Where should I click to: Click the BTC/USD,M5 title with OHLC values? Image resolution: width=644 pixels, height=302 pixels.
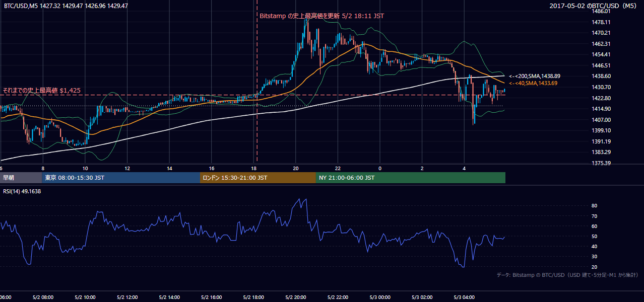click(x=65, y=6)
